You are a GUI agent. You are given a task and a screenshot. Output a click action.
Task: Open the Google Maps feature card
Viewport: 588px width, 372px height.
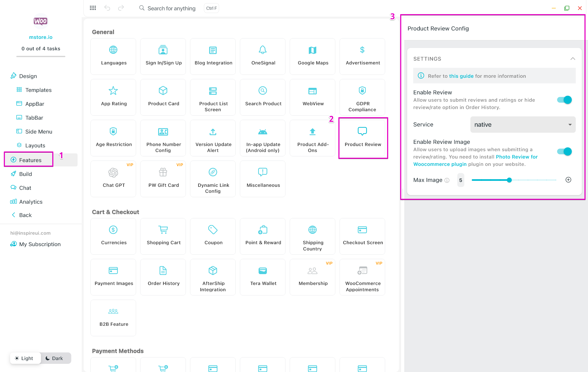(313, 56)
